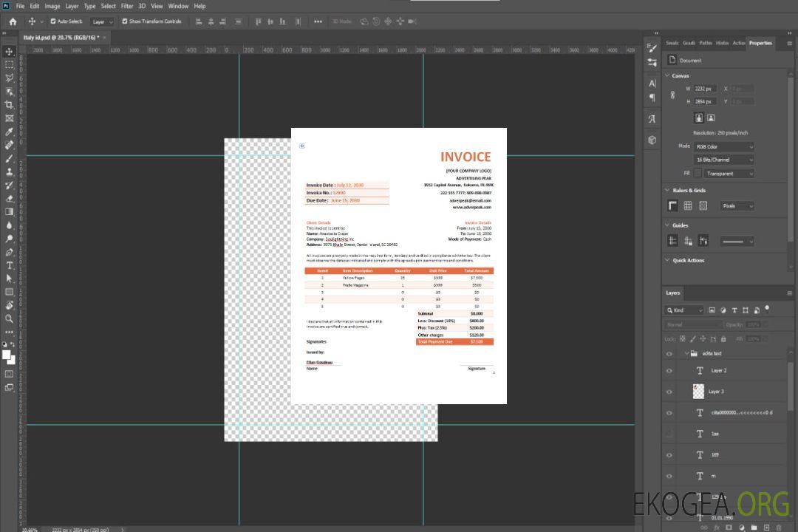Click the more options ellipsis in options bar
The image size is (798, 532).
coord(318,21)
